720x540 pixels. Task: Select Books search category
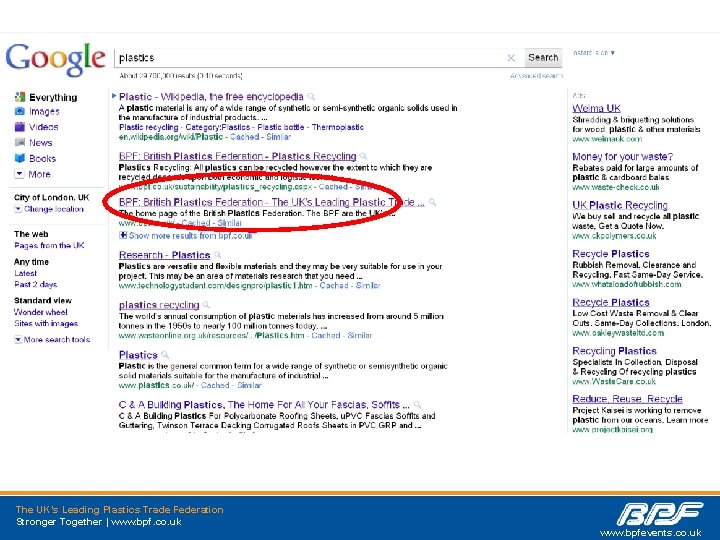(x=42, y=158)
